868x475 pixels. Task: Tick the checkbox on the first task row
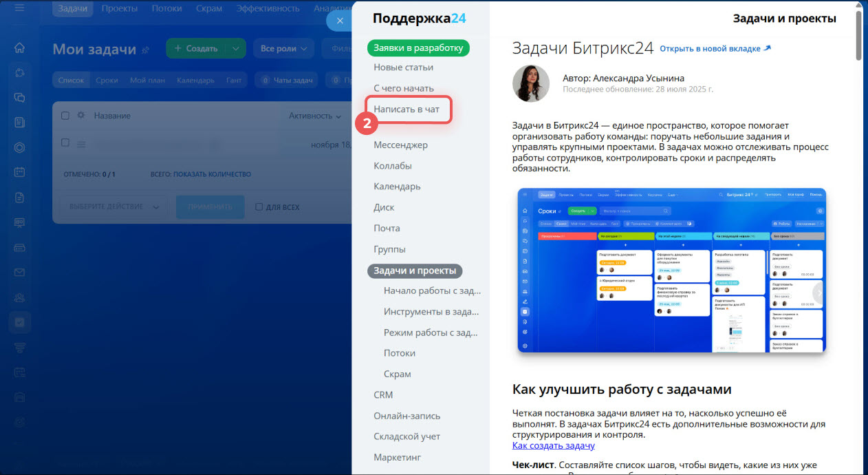coord(65,142)
